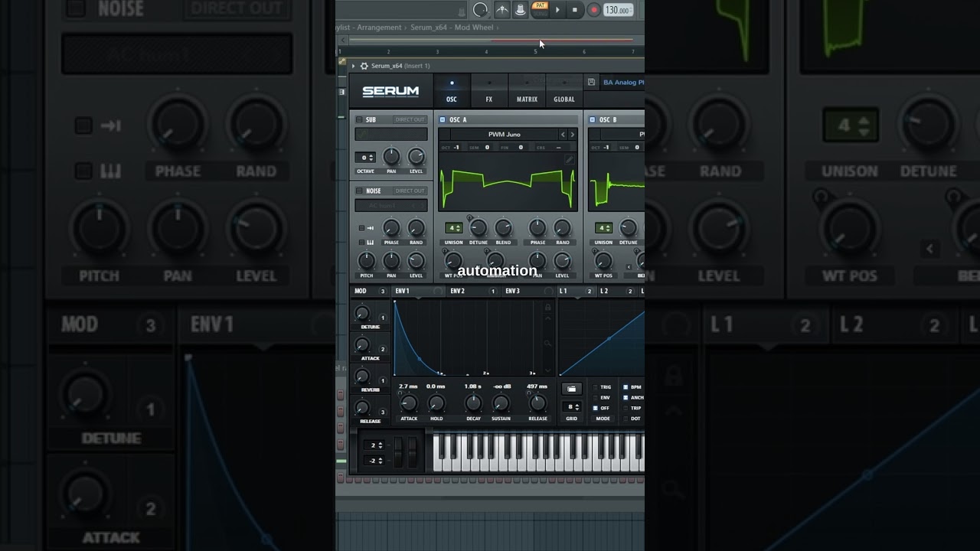Image resolution: width=980 pixels, height=551 pixels.
Task: Select the ENV 3 tab
Action: coord(529,291)
